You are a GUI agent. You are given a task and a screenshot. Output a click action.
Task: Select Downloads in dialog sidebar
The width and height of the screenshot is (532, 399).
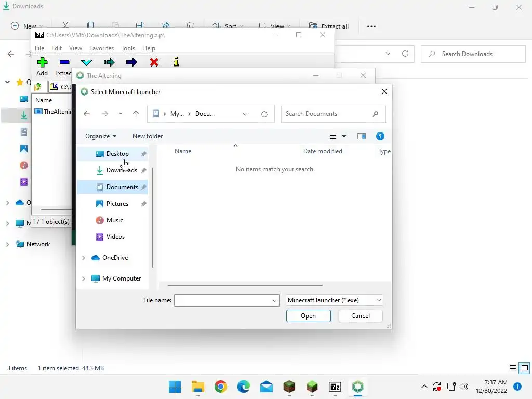[112, 170]
